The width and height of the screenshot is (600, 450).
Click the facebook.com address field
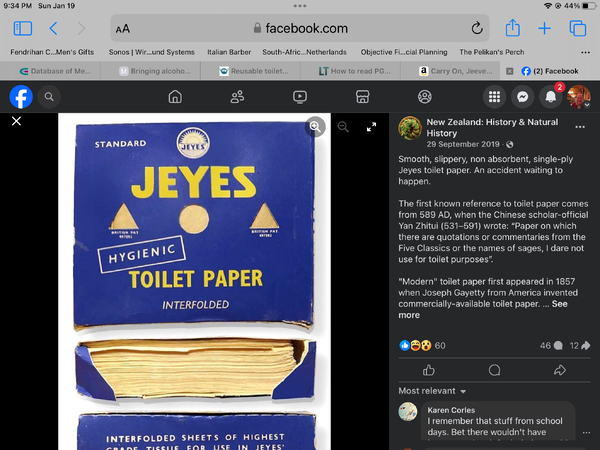[300, 28]
